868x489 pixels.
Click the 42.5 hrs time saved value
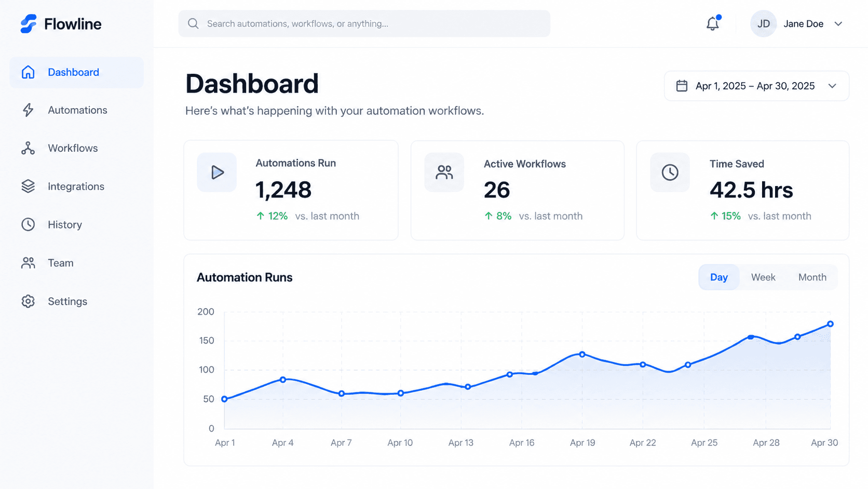751,190
